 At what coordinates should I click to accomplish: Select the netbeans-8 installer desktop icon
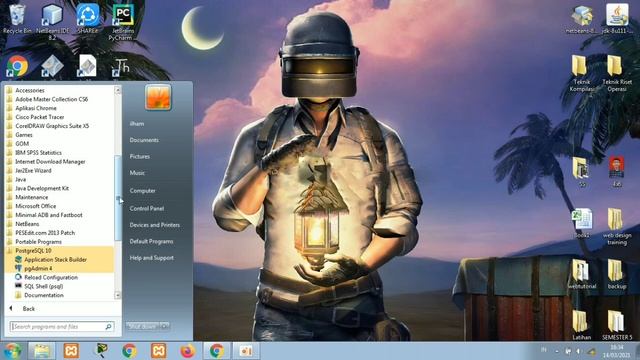click(582, 19)
